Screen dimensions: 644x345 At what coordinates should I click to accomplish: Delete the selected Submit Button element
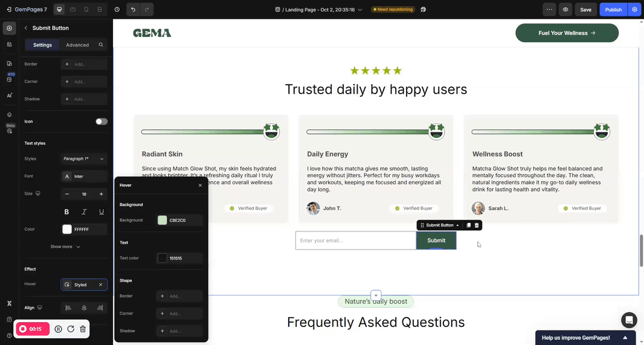click(477, 225)
